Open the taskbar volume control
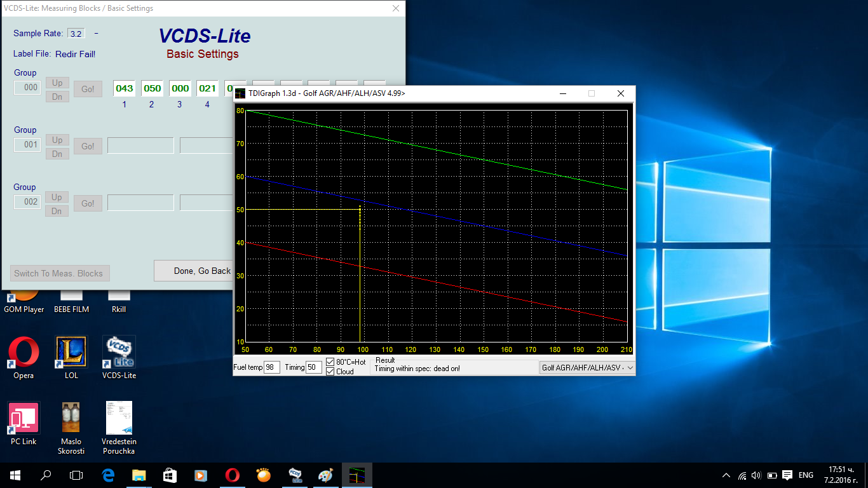 pyautogui.click(x=756, y=475)
